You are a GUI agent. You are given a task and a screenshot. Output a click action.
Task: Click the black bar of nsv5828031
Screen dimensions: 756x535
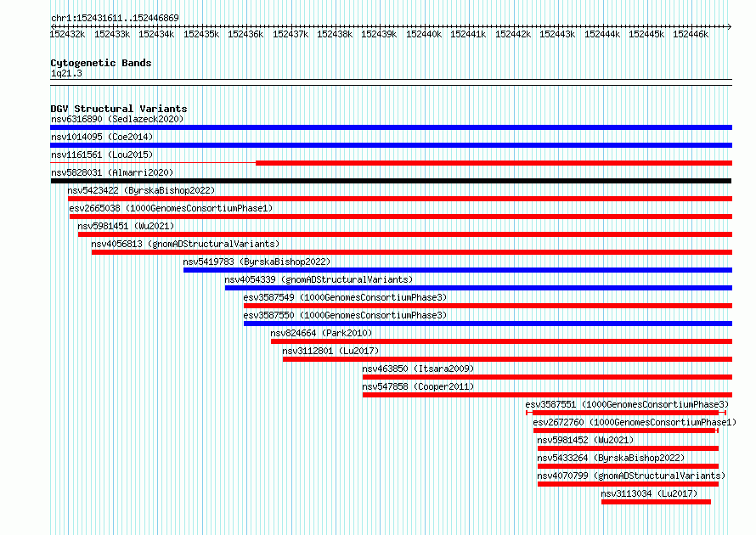[391, 181]
